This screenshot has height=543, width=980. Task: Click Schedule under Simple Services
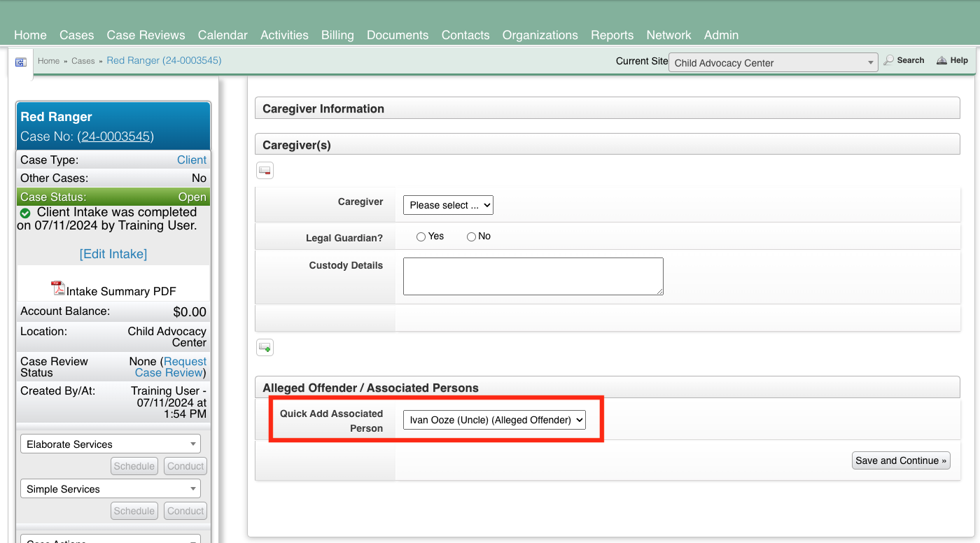coord(134,511)
